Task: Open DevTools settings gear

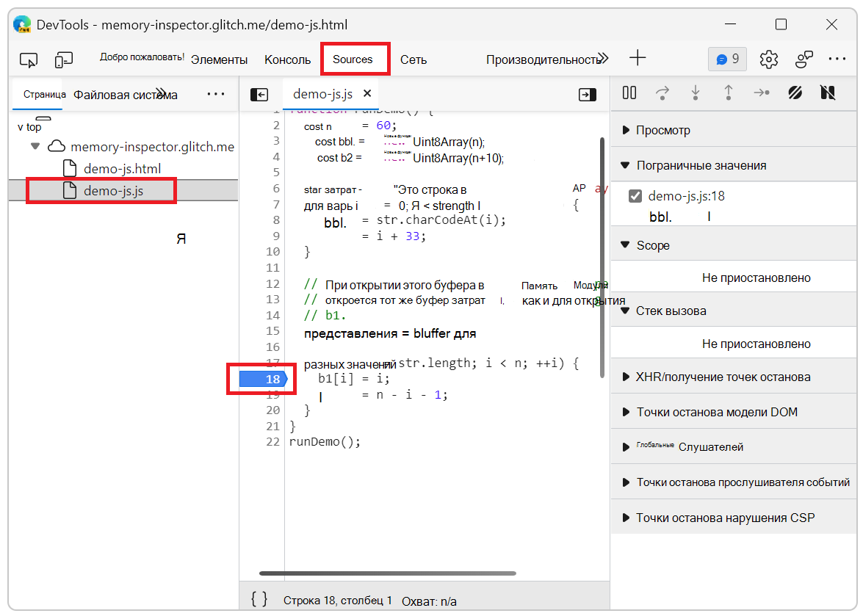Action: point(769,57)
